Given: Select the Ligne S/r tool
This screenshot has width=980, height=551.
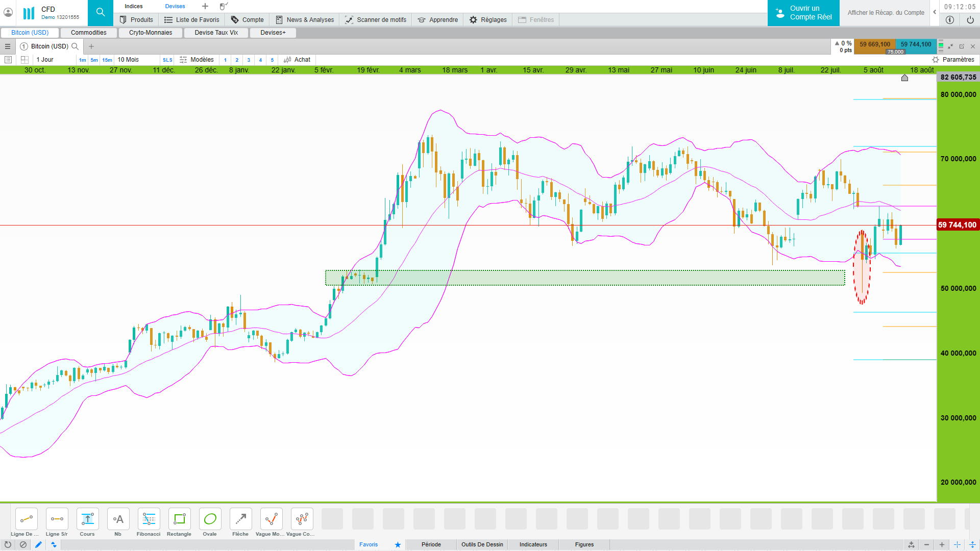Looking at the screenshot, I should click(57, 519).
